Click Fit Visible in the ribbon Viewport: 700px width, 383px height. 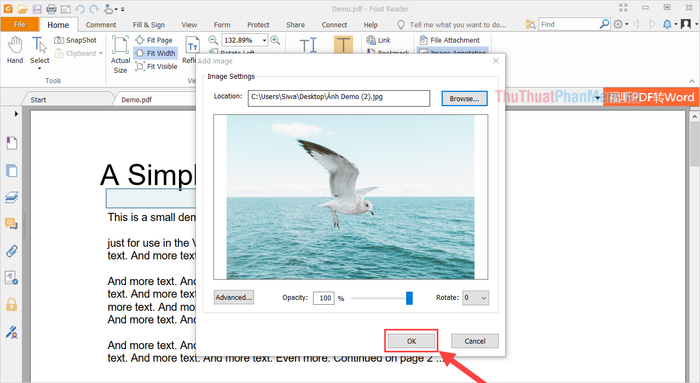tap(156, 67)
